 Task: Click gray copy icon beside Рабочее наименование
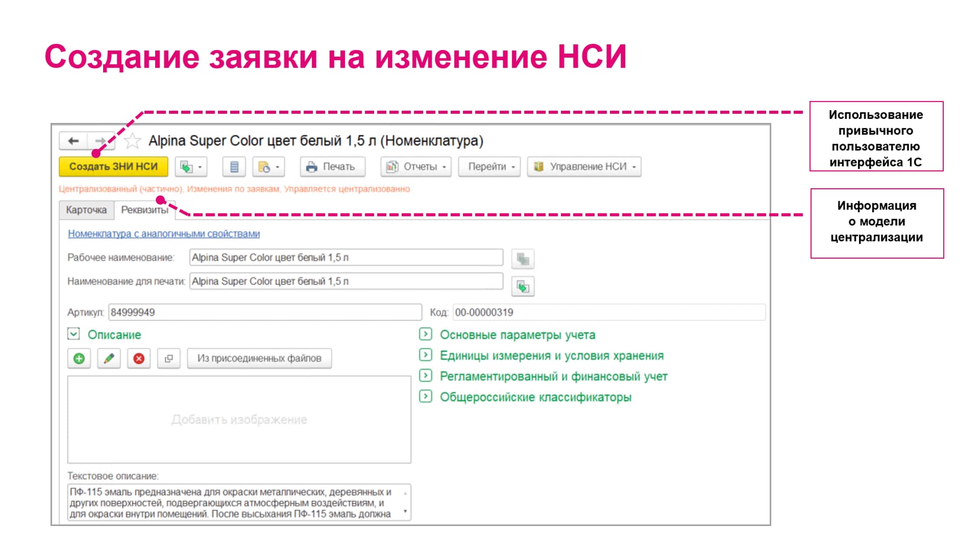[x=523, y=259]
